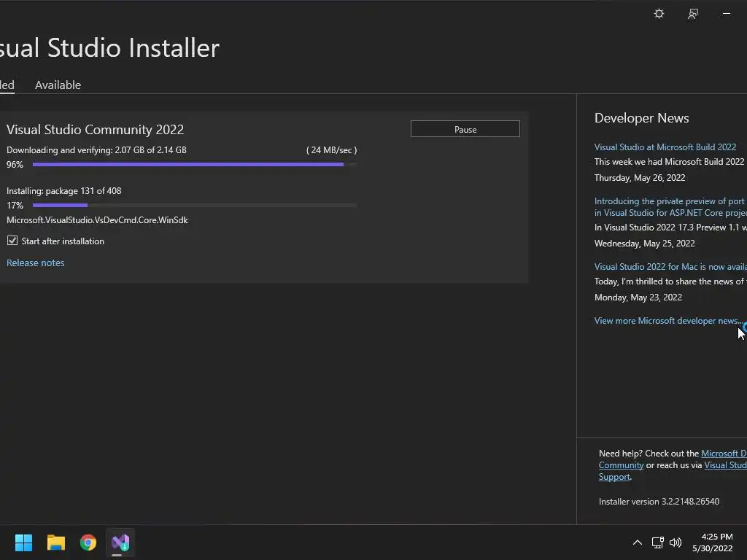This screenshot has width=747, height=560.
Task: Switch to the Installed tab
Action: [x=7, y=85]
